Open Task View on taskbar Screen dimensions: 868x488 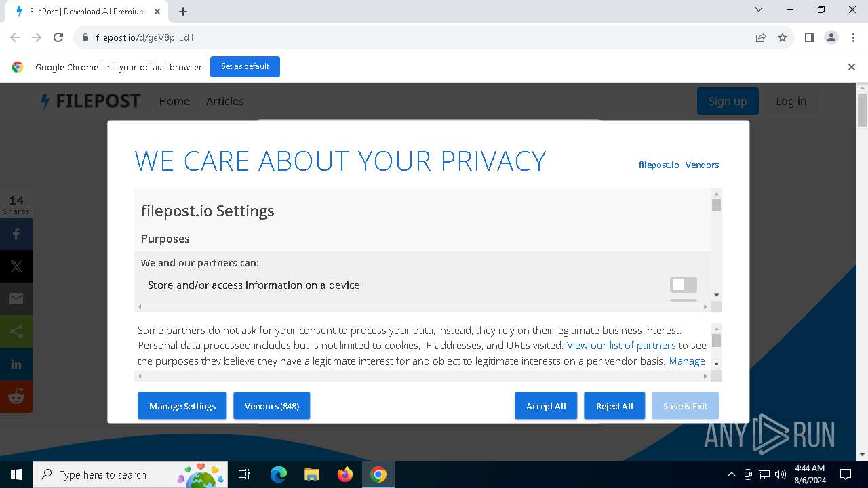point(244,474)
